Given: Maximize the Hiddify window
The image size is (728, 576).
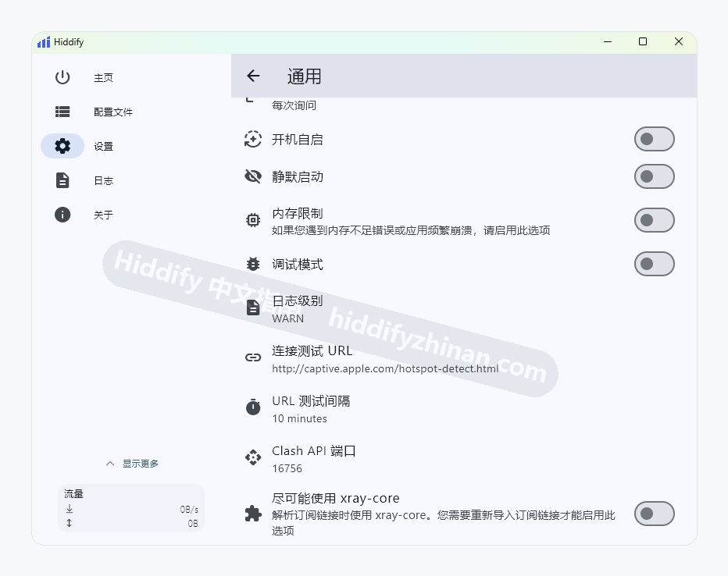Looking at the screenshot, I should (x=643, y=41).
